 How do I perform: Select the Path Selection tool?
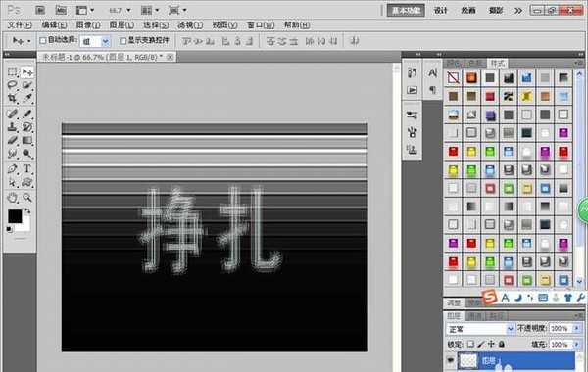(13, 182)
